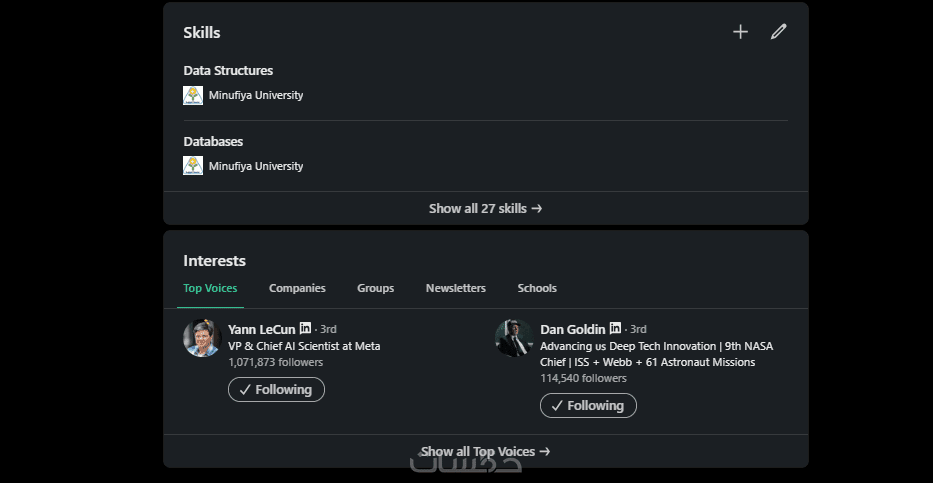Switch to the Companies tab
This screenshot has height=483, width=933.
[x=297, y=288]
